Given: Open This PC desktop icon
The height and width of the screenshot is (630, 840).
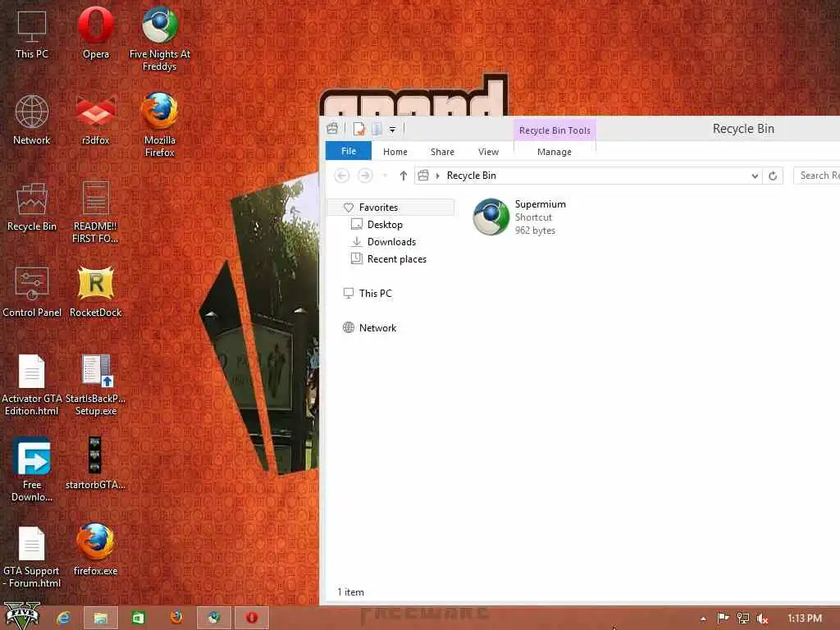Looking at the screenshot, I should [32, 34].
